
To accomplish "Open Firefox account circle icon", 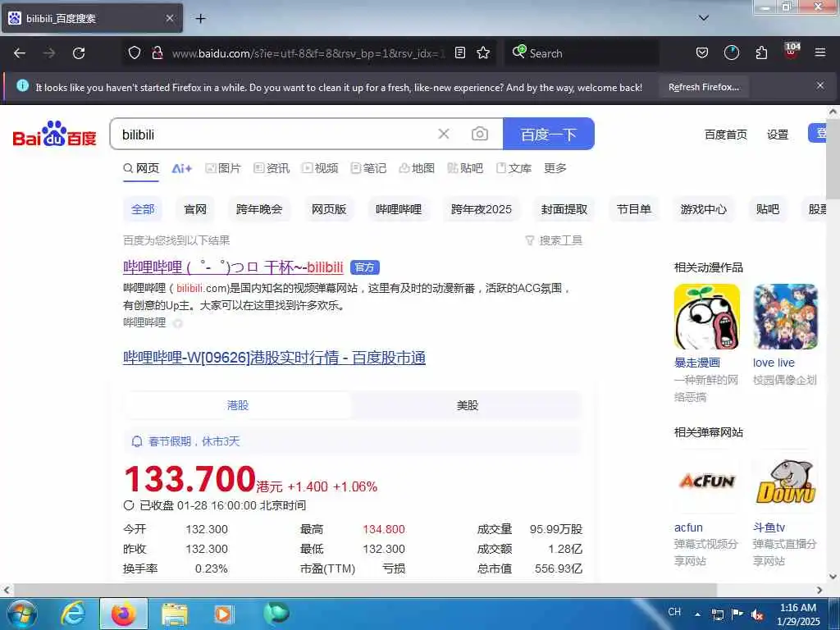I will (731, 52).
